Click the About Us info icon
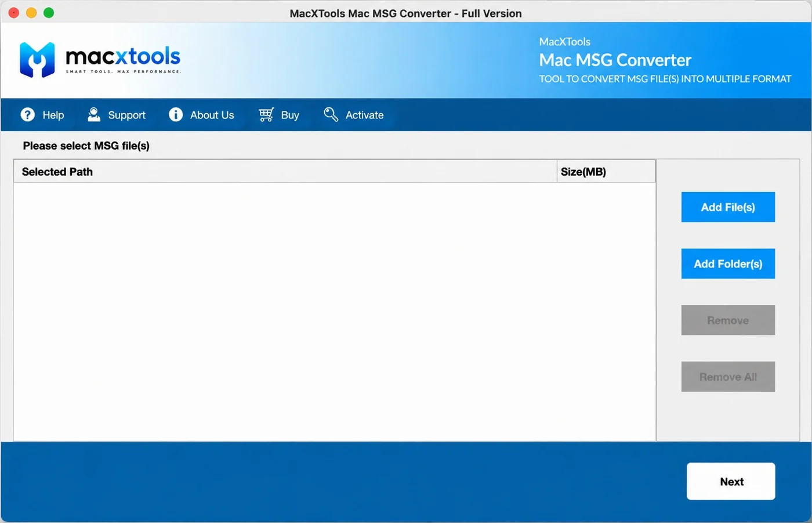The height and width of the screenshot is (523, 812). pos(176,114)
